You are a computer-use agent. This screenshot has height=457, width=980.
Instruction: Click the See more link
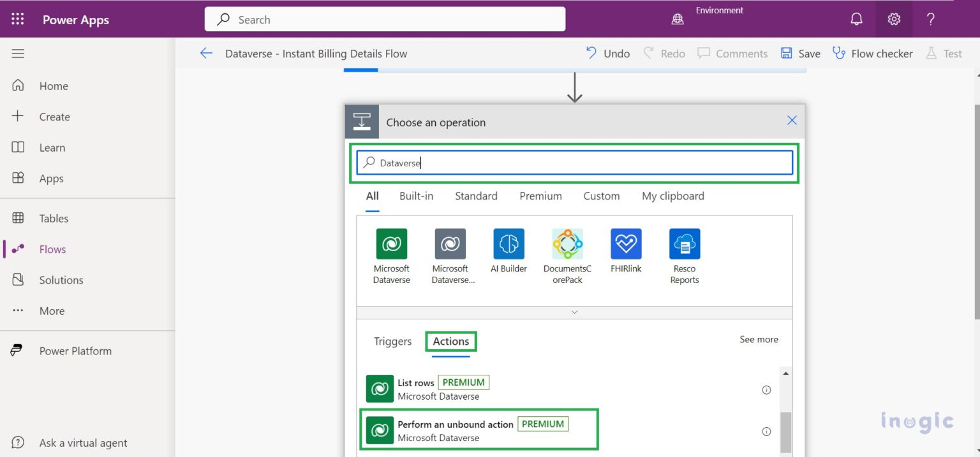click(759, 340)
